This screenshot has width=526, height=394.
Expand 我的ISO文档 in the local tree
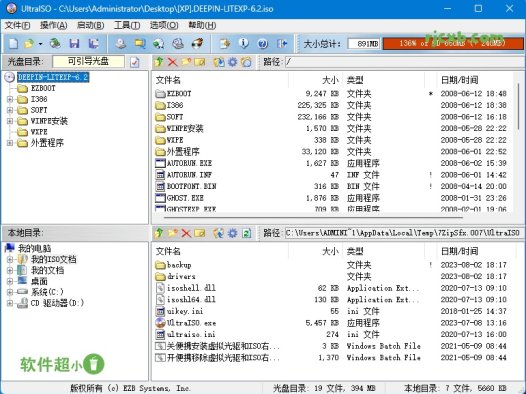click(x=10, y=259)
